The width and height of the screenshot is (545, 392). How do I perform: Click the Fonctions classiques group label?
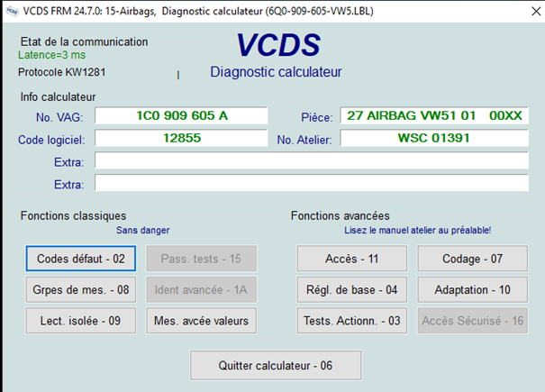[x=73, y=215]
